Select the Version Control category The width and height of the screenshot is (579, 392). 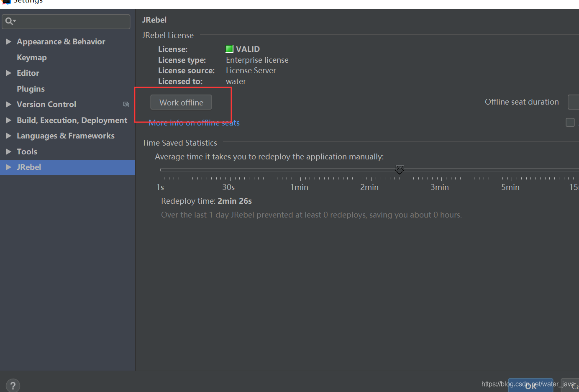(46, 104)
